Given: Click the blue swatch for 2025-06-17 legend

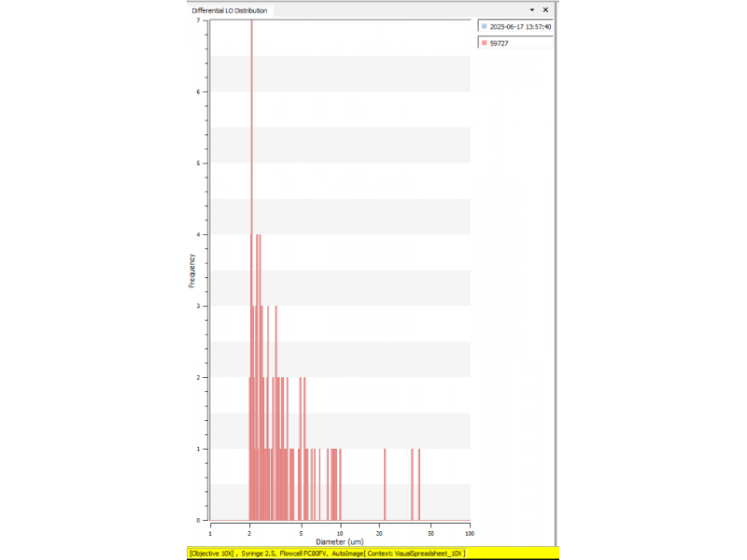Looking at the screenshot, I should [x=485, y=27].
